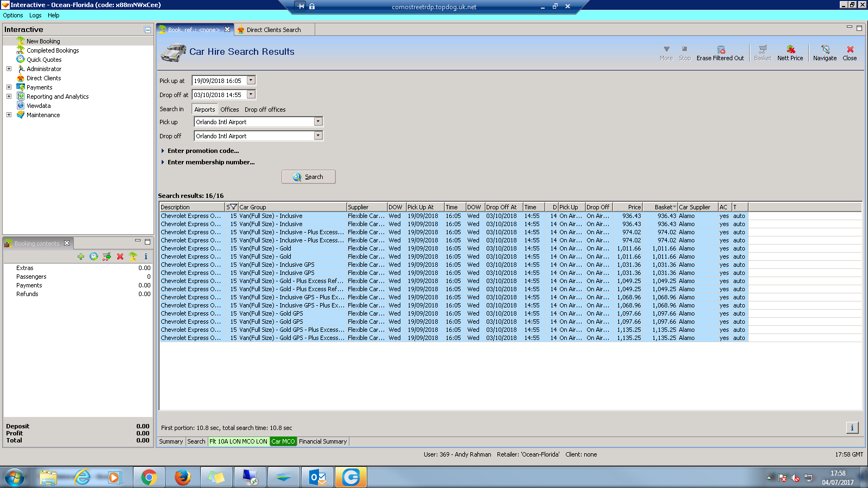Switch to the Financial Summary tab
This screenshot has width=868, height=488.
click(x=323, y=441)
